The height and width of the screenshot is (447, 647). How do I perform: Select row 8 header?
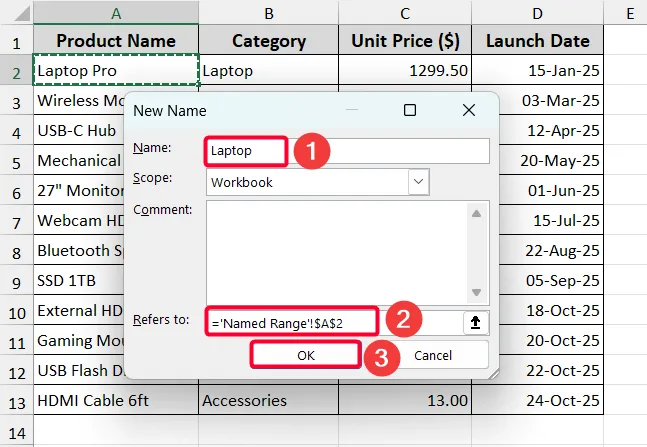(17, 252)
